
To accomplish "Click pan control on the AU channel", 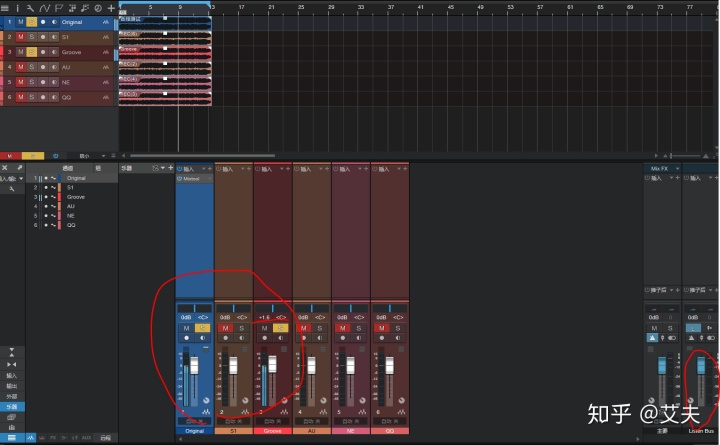I will pos(311,308).
